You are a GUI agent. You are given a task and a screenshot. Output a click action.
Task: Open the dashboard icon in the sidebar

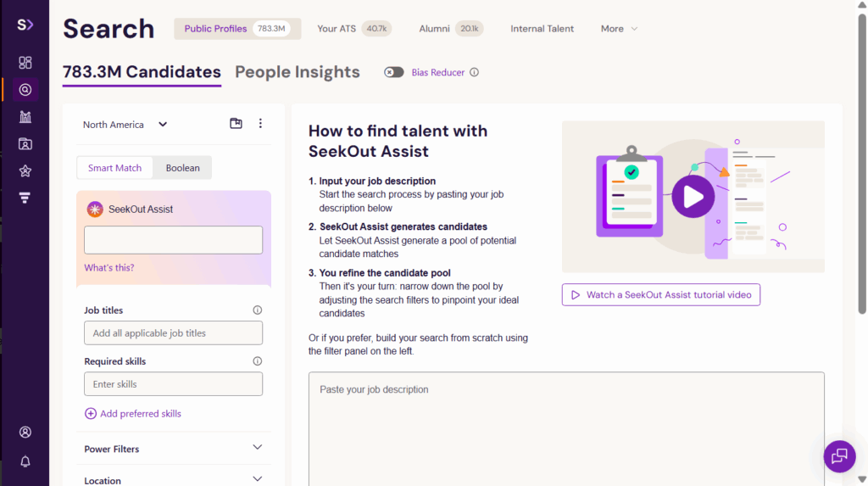click(25, 63)
